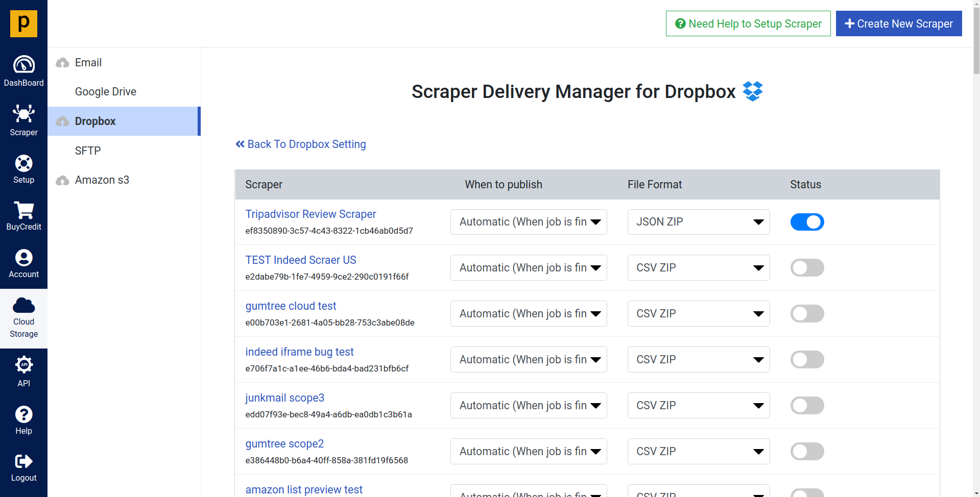Click the cloud icon beside Dropbox
Viewport: 980px width, 497px height.
coord(62,121)
